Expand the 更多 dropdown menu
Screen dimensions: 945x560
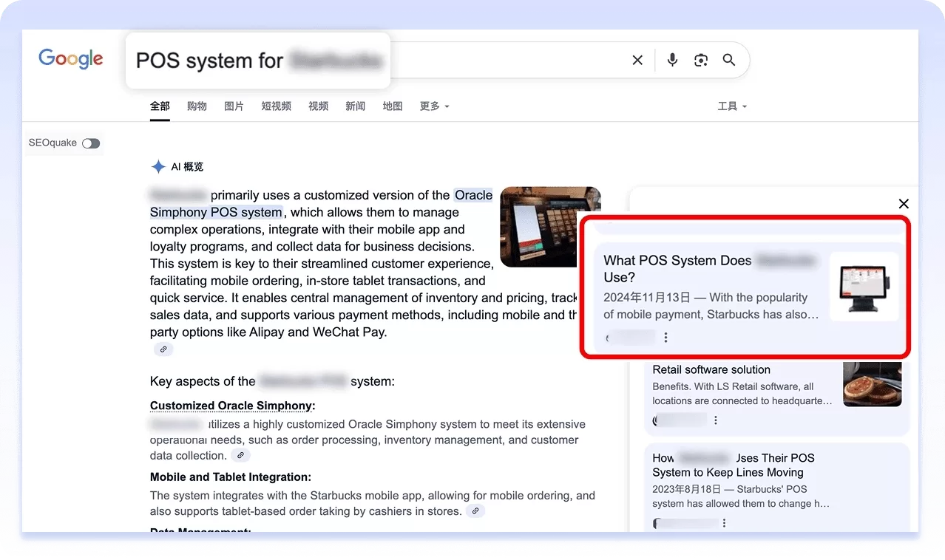click(434, 106)
